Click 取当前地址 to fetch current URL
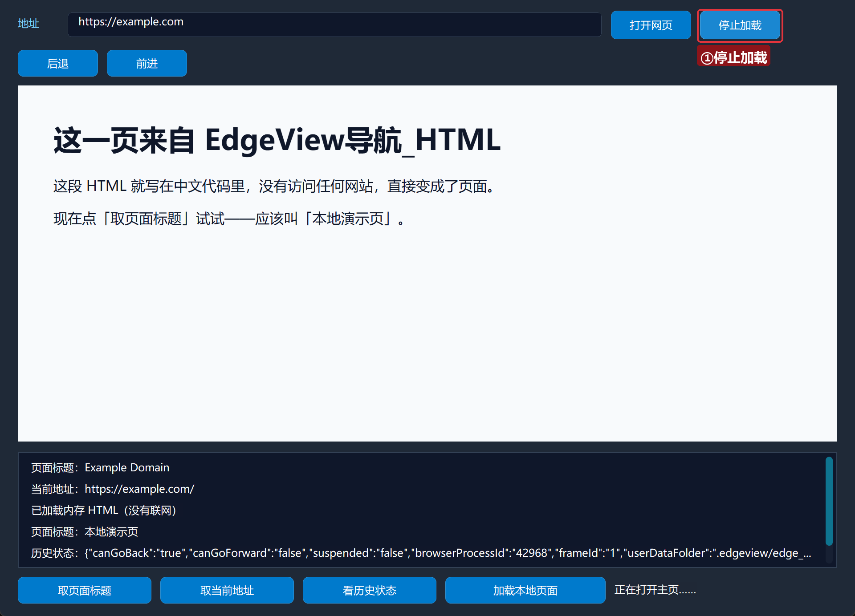This screenshot has width=855, height=616. pos(227,590)
